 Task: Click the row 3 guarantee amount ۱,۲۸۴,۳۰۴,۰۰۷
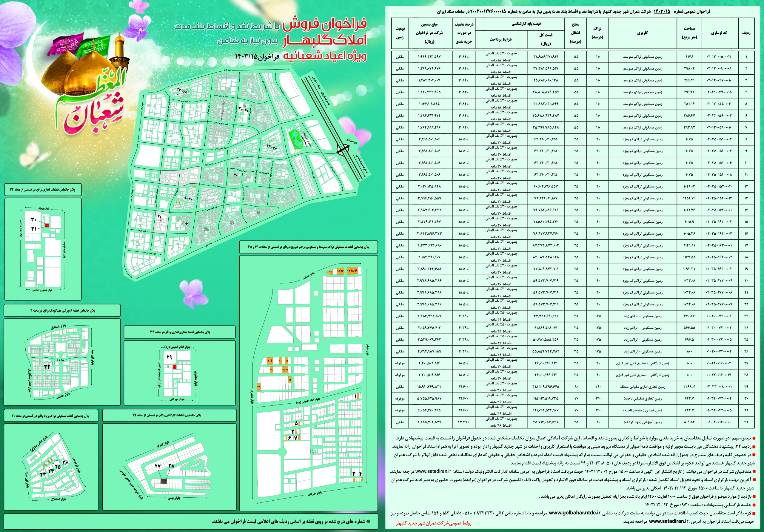pyautogui.click(x=429, y=80)
